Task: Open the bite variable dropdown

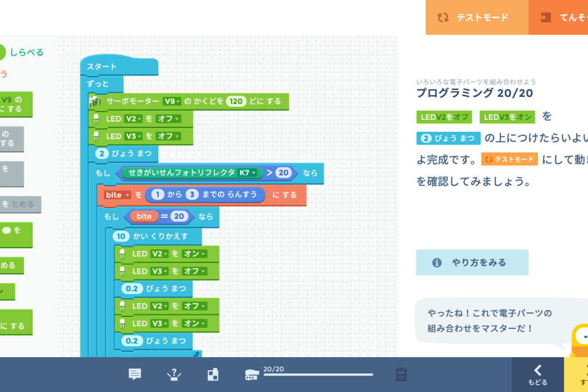Action: point(116,195)
